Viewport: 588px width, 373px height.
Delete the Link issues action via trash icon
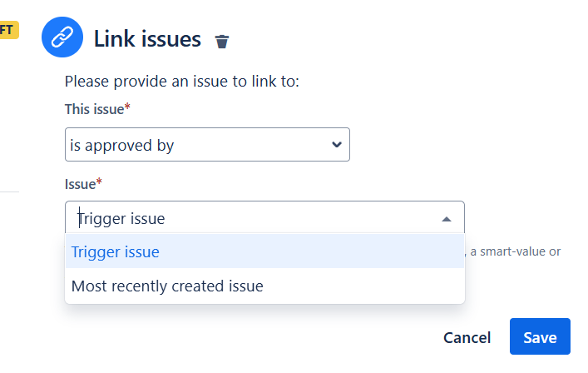[x=222, y=41]
